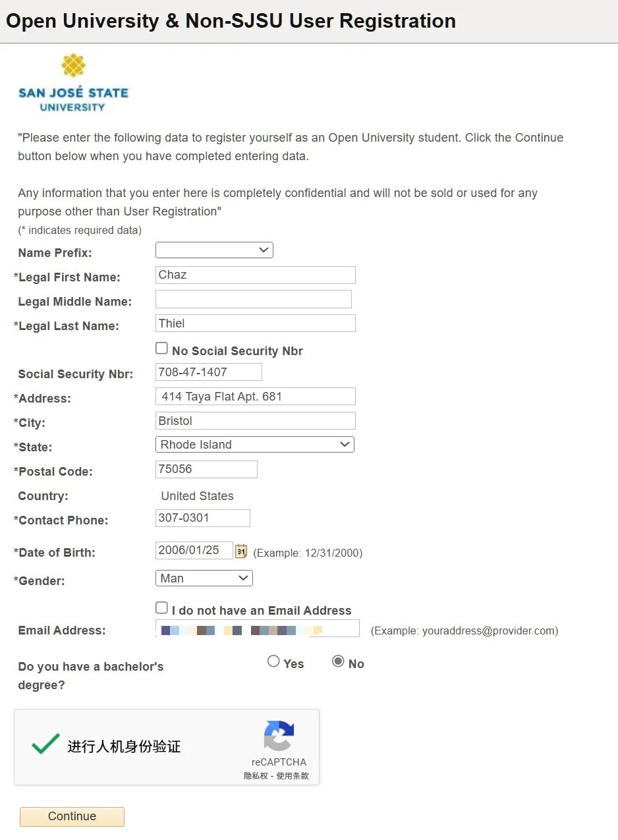Check the No Social Security Nbr box
The image size is (618, 840).
point(161,349)
